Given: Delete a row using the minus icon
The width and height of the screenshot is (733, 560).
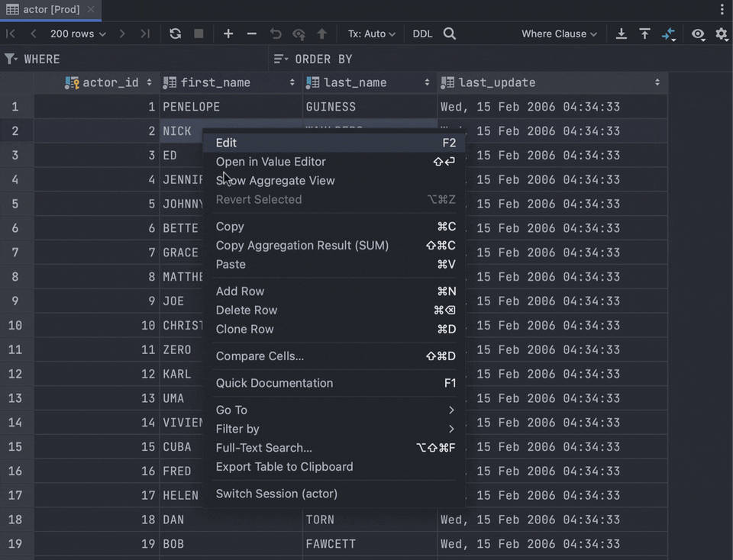Looking at the screenshot, I should [x=251, y=34].
